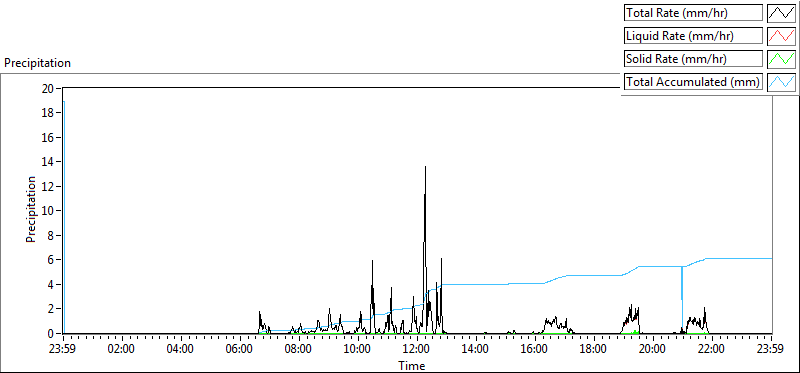Click the Precipitation graph caption
Image resolution: width=800 pixels, height=373 pixels.
coord(37,63)
